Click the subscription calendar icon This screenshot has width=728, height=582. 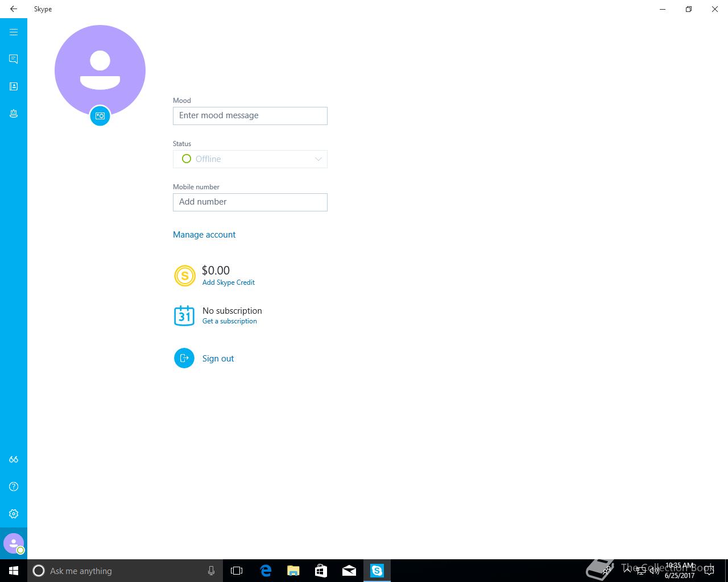tap(184, 315)
